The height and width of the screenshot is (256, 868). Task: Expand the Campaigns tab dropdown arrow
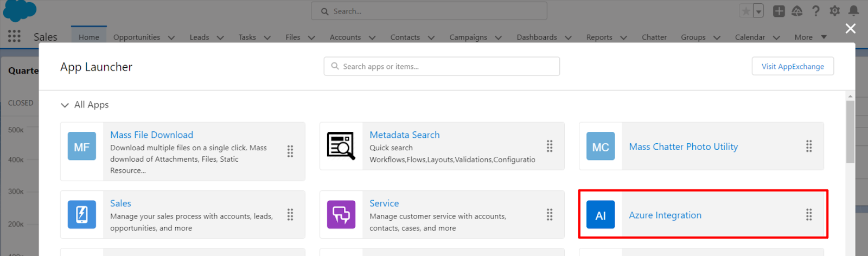498,37
